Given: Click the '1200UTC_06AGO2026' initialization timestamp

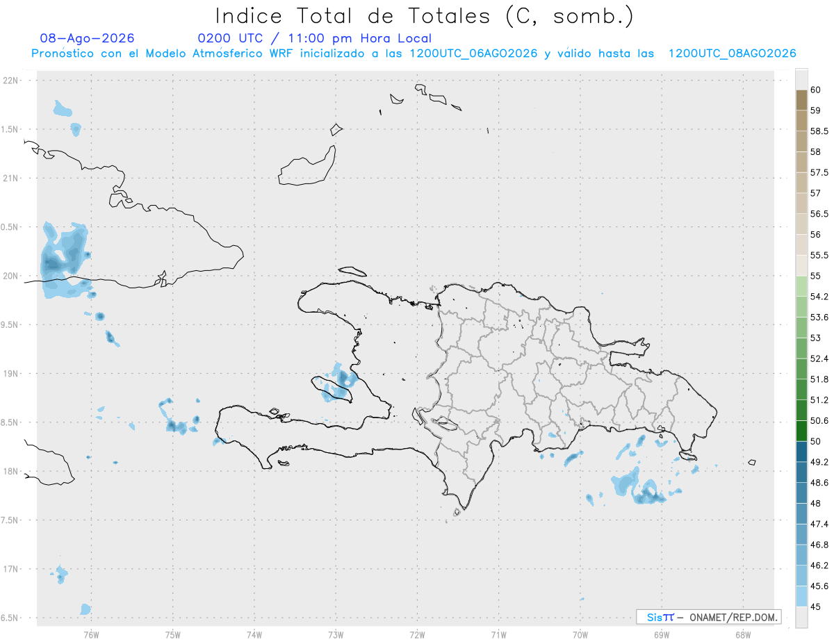Looking at the screenshot, I should click(473, 53).
